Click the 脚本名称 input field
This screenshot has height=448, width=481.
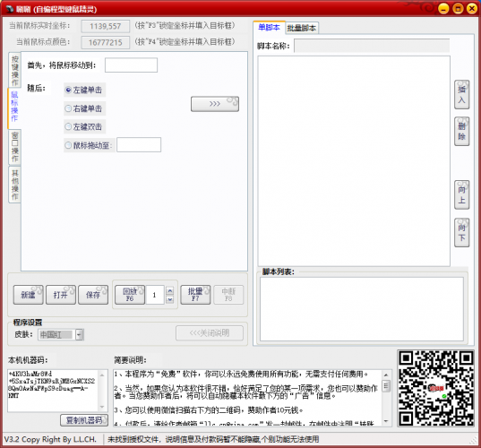click(372, 46)
